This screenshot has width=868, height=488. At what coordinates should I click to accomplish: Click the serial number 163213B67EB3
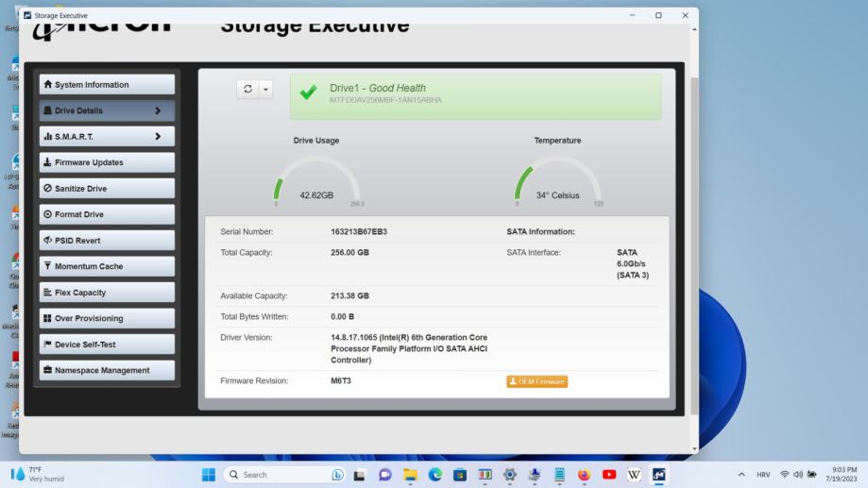pos(359,232)
